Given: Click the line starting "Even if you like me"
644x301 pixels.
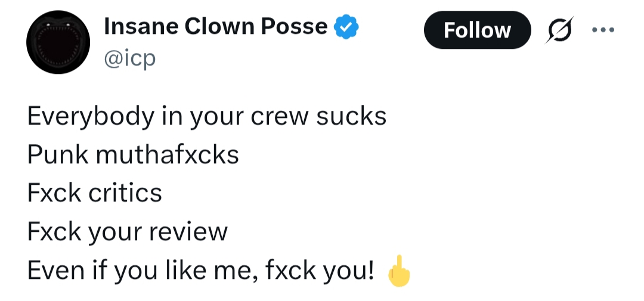Looking at the screenshot, I should click(201, 271).
